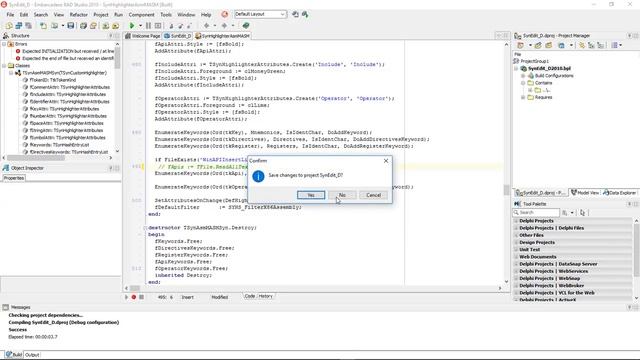
Task: Open the Project menu
Action: pyautogui.click(x=101, y=15)
